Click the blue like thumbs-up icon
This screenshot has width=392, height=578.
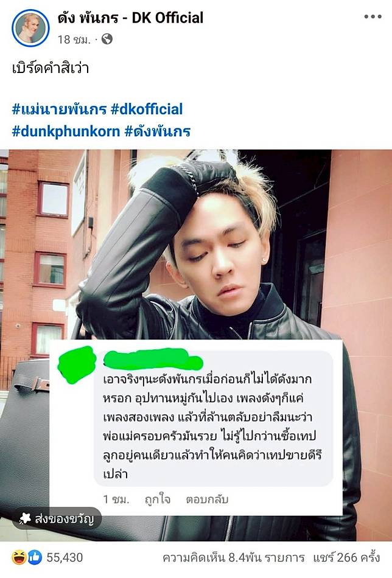(x=35, y=557)
